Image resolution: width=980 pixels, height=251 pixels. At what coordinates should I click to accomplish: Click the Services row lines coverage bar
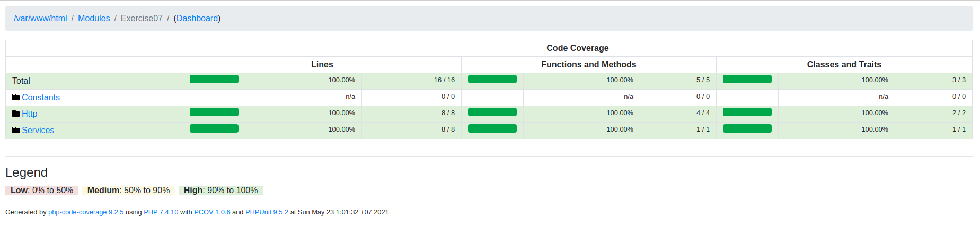[x=214, y=128]
